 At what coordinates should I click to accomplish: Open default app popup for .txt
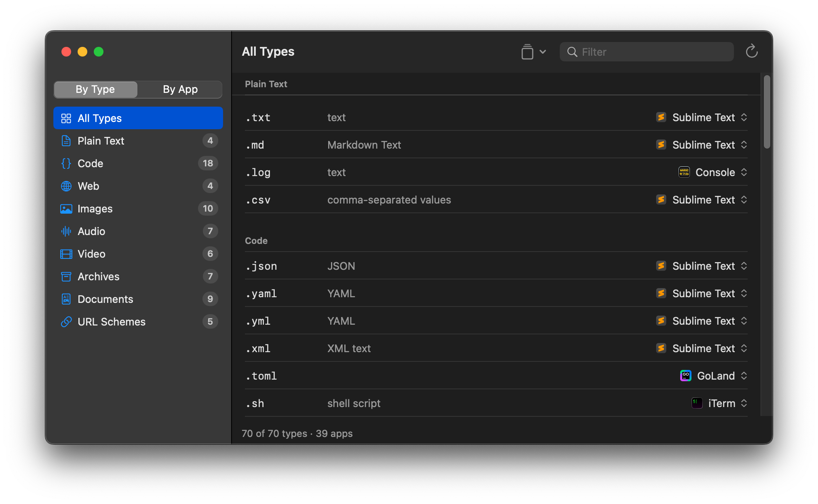click(x=702, y=118)
